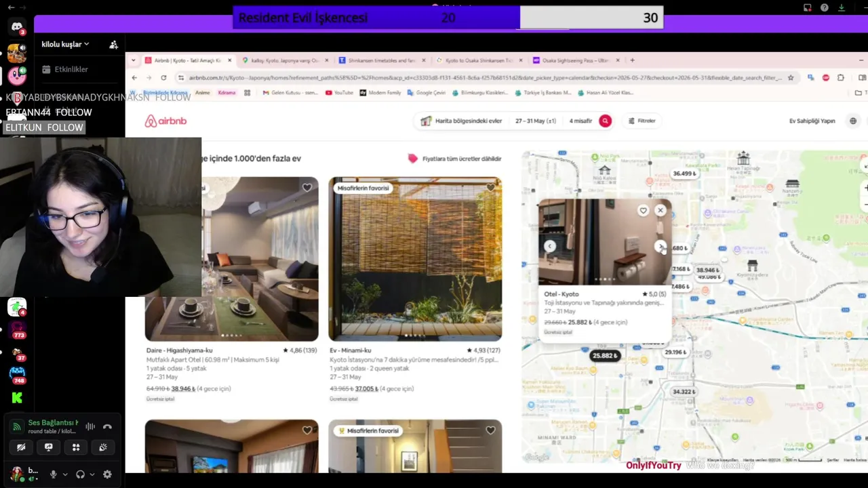This screenshot has height=488, width=868.
Task: Close the map listing popup
Action: coord(660,210)
